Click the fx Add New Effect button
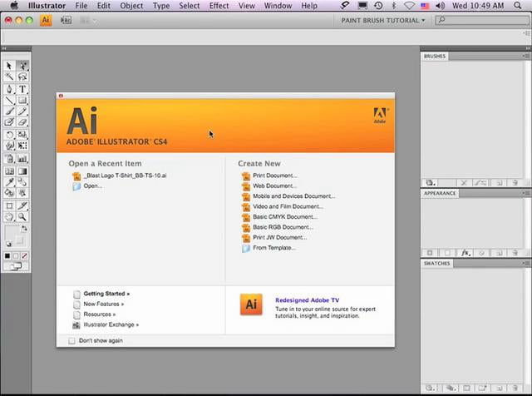Screen dimensions: 532x396 coord(465,253)
